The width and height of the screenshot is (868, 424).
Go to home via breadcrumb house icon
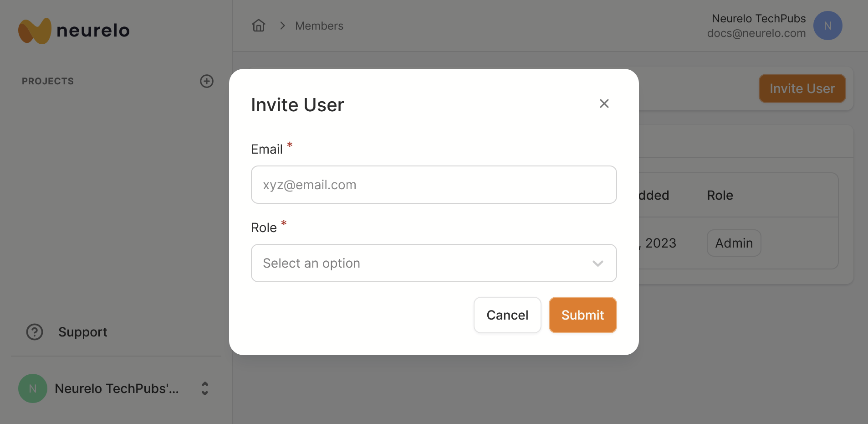coord(259,26)
